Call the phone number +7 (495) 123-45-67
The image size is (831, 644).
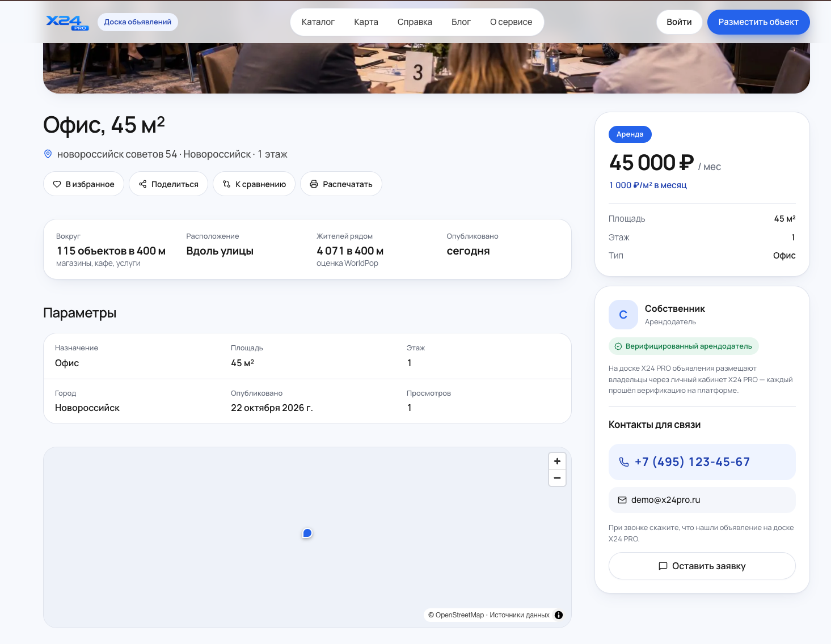[x=702, y=462]
